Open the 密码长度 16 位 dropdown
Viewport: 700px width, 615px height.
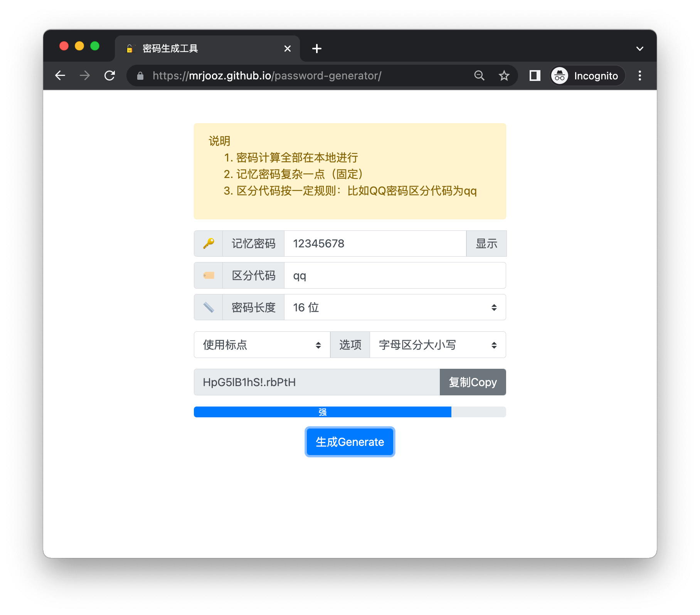[395, 307]
